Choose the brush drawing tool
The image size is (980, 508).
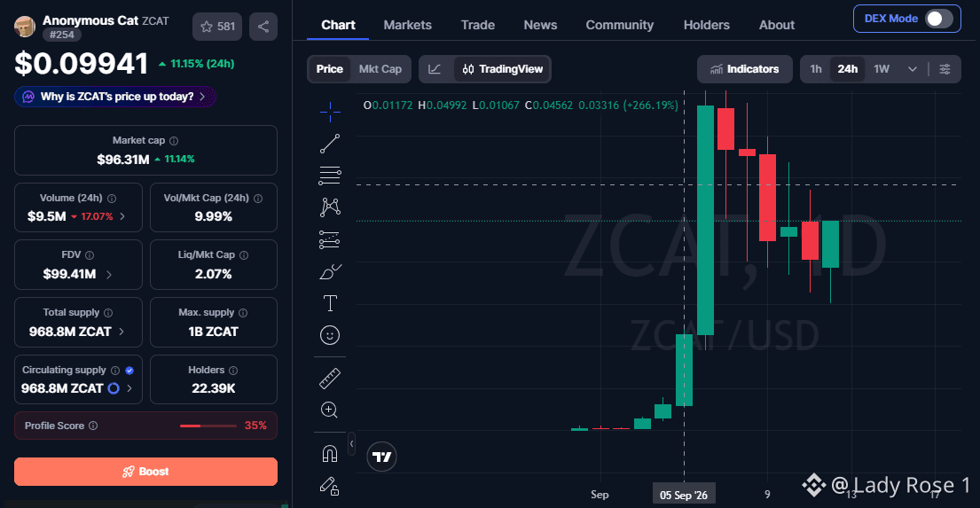[330, 272]
